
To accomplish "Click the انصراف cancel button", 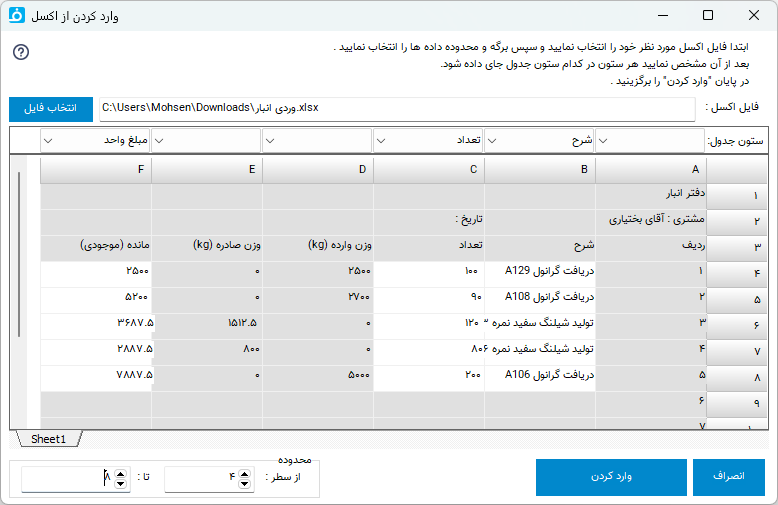I will point(728,477).
